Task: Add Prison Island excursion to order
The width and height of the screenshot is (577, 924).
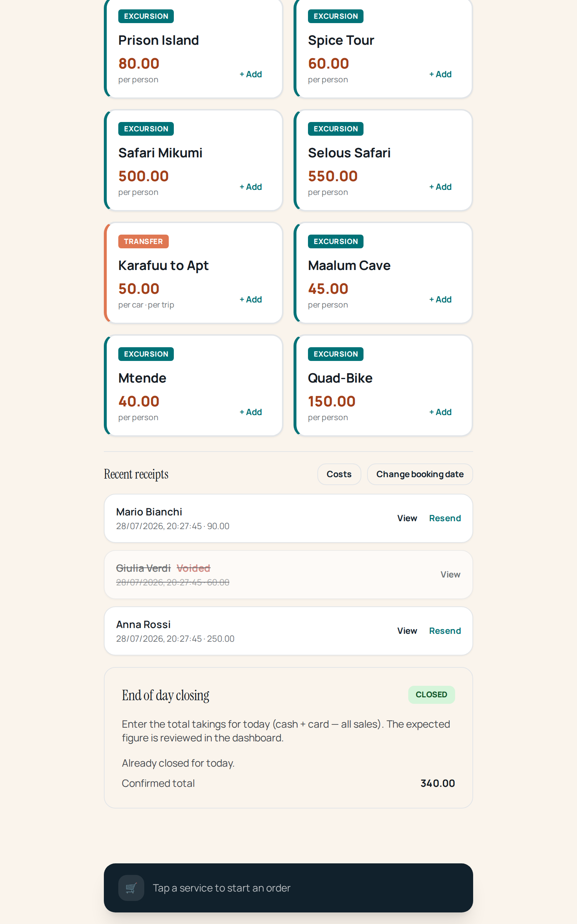Action: point(251,74)
